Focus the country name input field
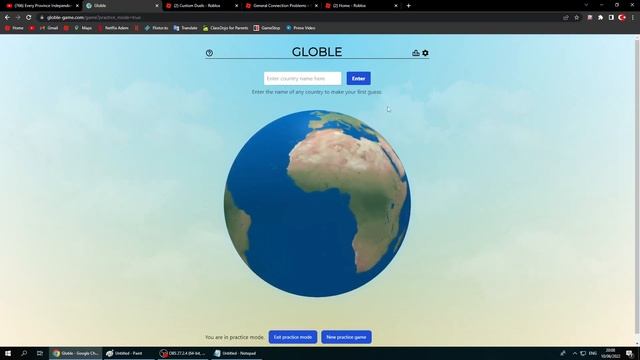Screen dimensions: 640x360 302,78
